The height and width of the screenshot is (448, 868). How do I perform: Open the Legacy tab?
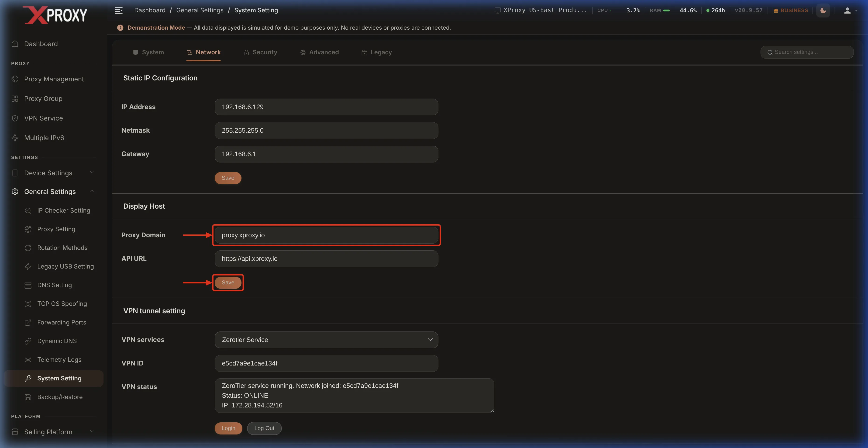pos(376,52)
